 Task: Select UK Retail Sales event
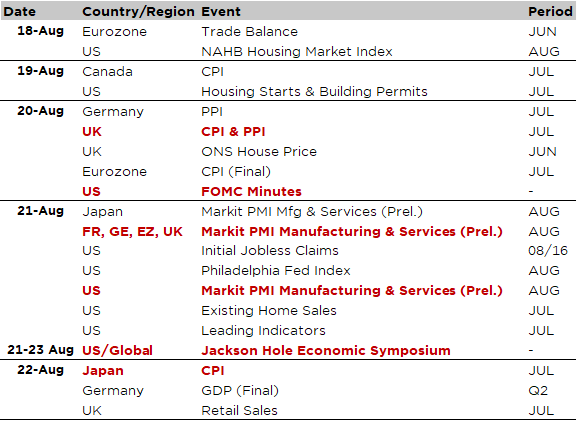pyautogui.click(x=239, y=410)
